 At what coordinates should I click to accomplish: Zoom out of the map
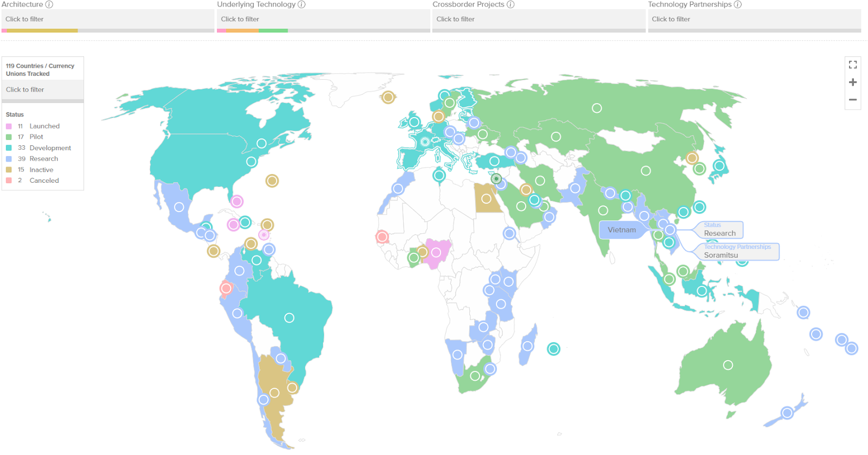point(853,100)
